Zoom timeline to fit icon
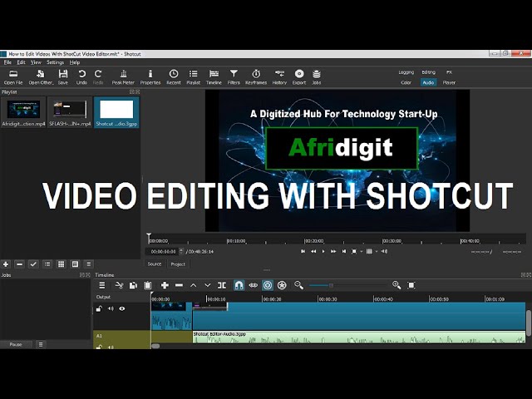The height and width of the screenshot is (399, 532). pos(411,285)
